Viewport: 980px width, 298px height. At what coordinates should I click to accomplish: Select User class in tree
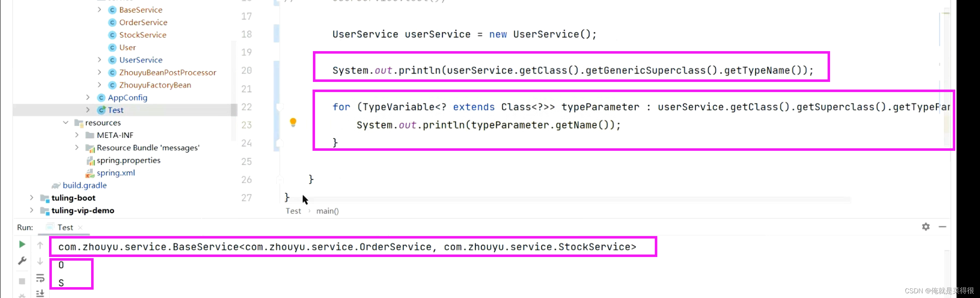(127, 47)
